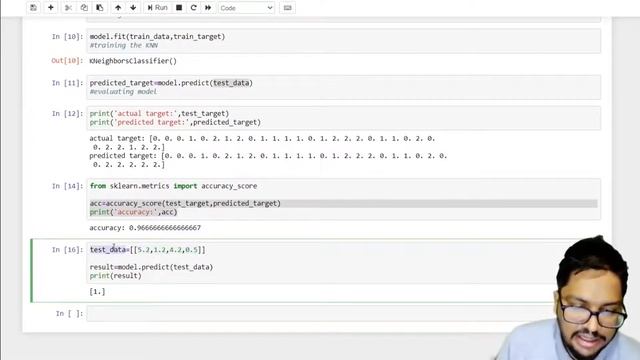Screen dimensions: 640x360
Task: Interrupt the kernel with the stop icon
Action: click(179, 8)
